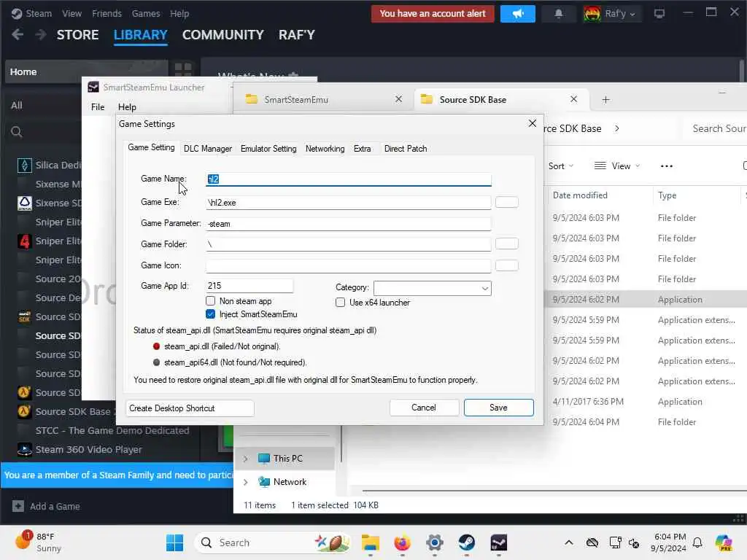Open the launcher File menu
This screenshot has height=560, width=747.
(x=98, y=107)
